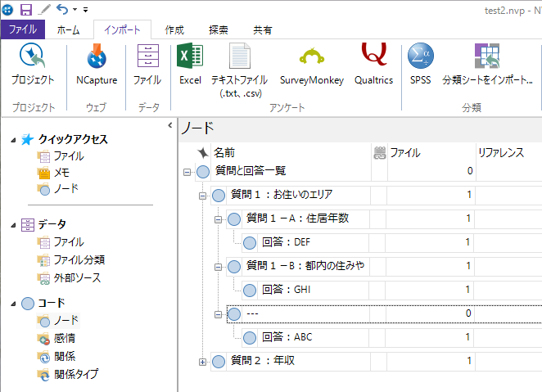542x392 pixels.
Task: Open the ファイル menu tab
Action: (x=22, y=30)
